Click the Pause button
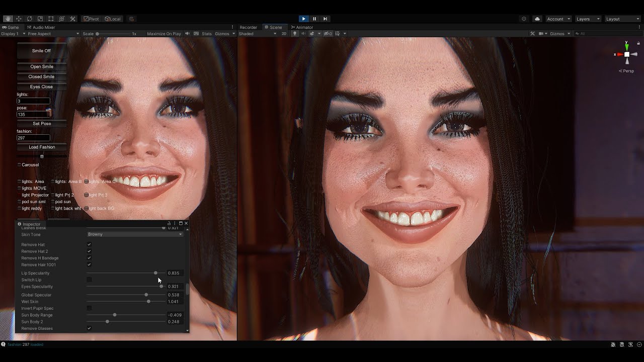 [314, 19]
